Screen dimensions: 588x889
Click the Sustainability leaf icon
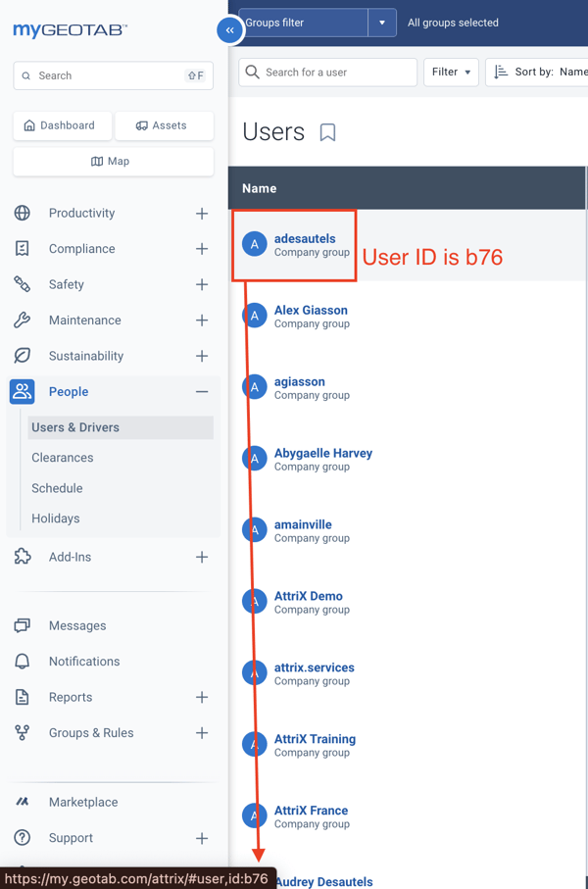click(x=23, y=356)
